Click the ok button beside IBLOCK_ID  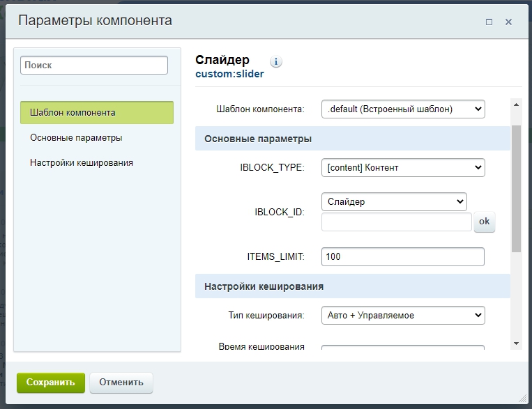484,222
